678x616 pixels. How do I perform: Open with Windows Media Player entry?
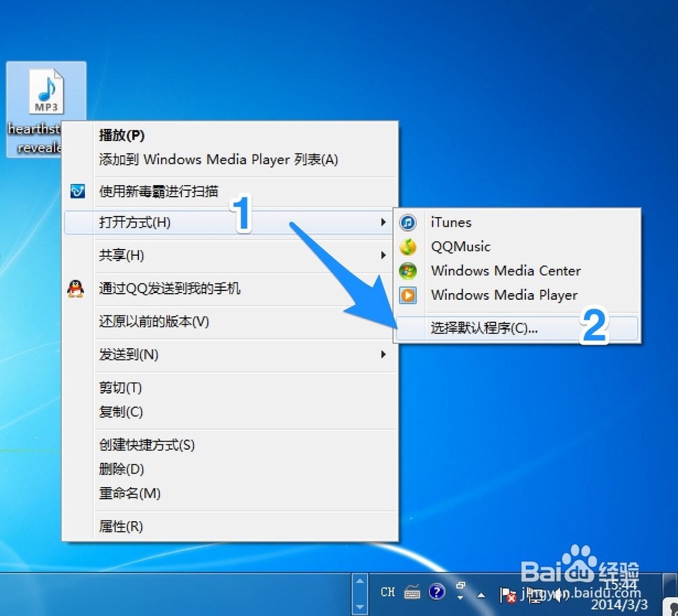click(x=517, y=295)
